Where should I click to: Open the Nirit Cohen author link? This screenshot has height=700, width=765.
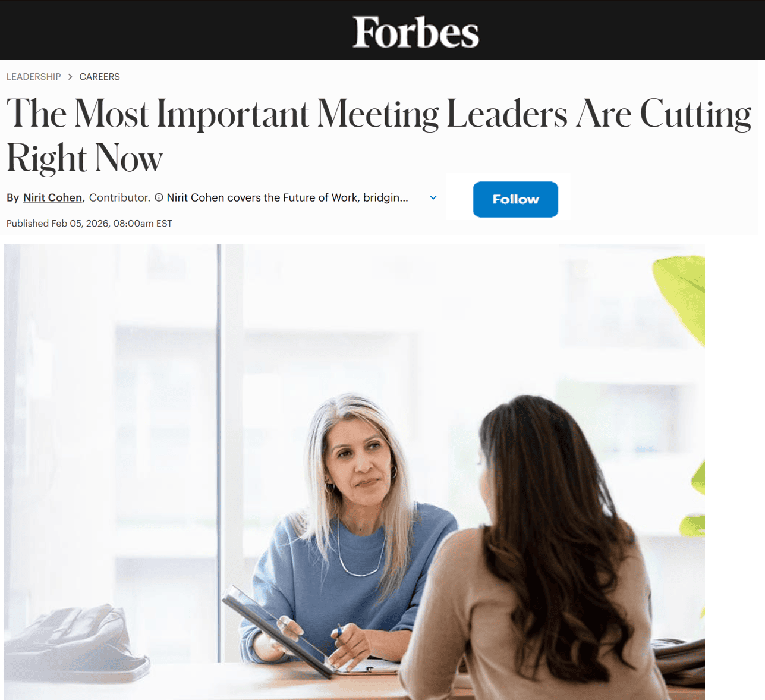tap(52, 197)
